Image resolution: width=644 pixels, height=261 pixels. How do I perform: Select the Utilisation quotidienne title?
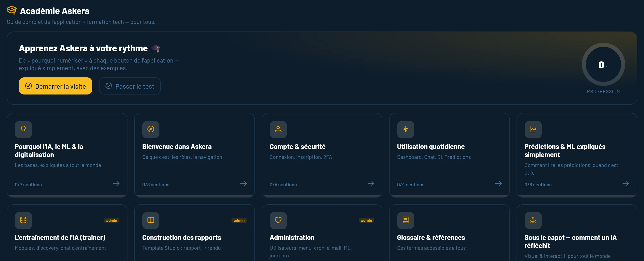click(x=431, y=147)
